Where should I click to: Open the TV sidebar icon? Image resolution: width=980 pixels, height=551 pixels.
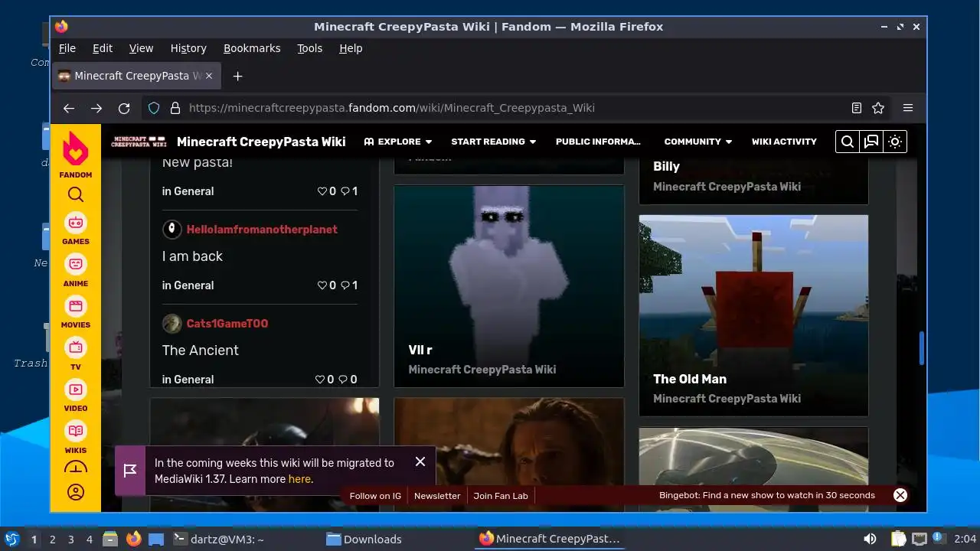[75, 354]
